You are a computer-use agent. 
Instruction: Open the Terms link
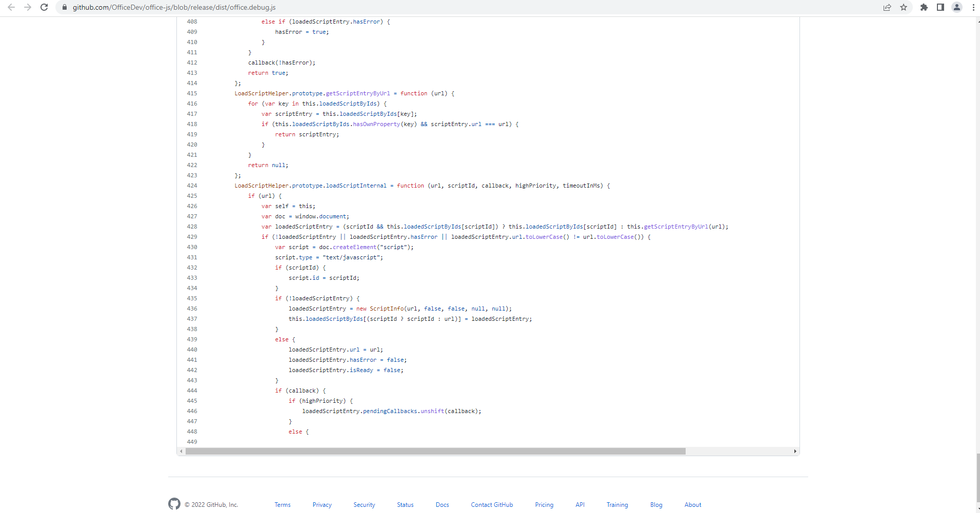tap(282, 504)
